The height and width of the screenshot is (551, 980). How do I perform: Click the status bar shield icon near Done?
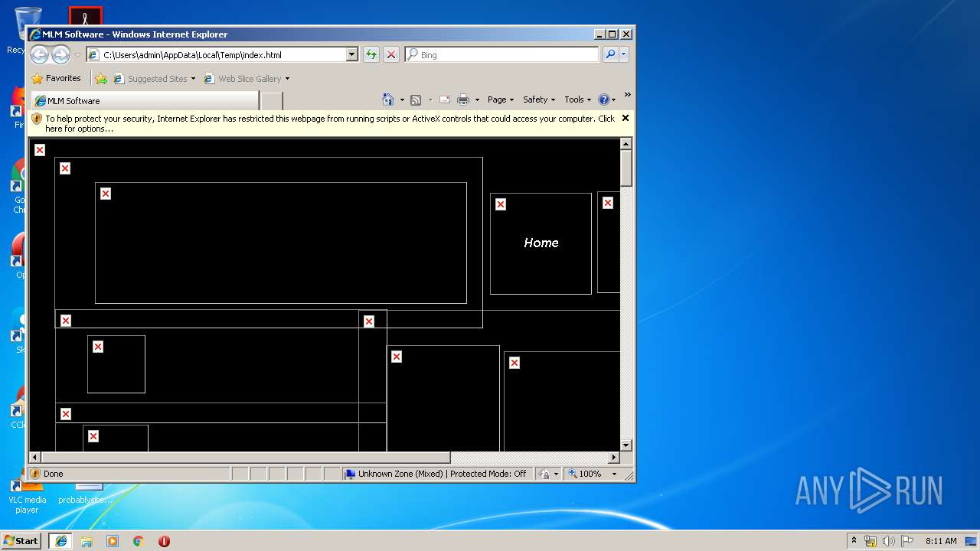point(35,474)
